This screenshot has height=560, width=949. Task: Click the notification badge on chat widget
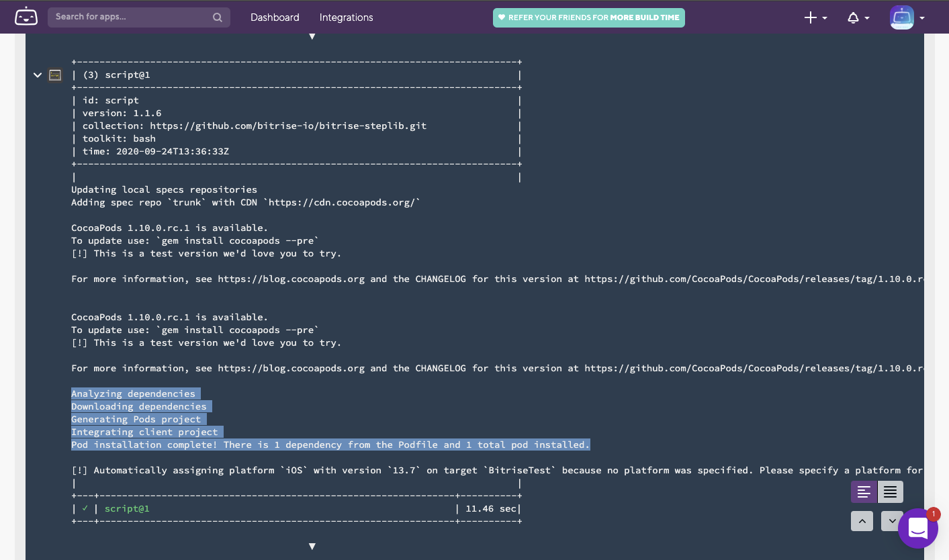click(933, 514)
